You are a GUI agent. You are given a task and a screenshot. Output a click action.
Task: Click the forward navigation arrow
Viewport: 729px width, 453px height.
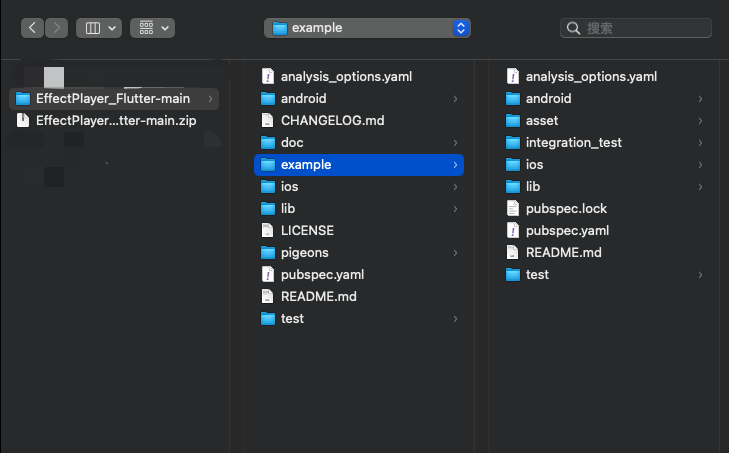(x=57, y=28)
